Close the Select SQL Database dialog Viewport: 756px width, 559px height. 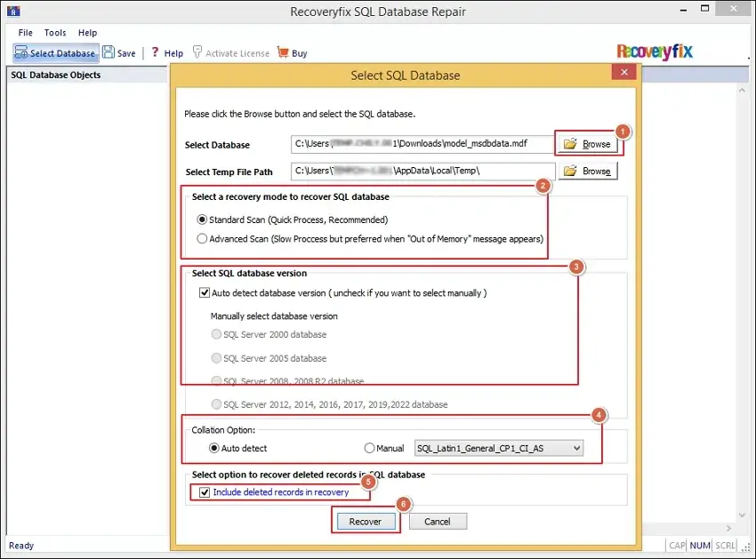coord(623,72)
